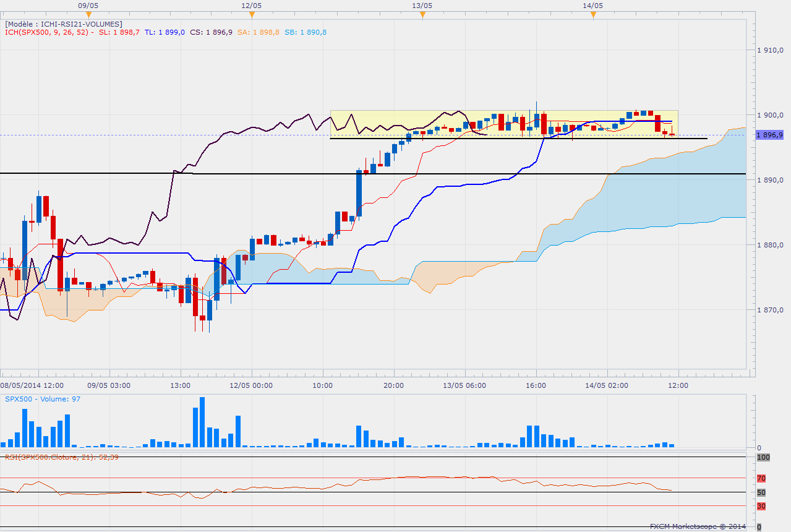Click the SPX500 - Volume indicator label
Screen dimensions: 791x532
coord(43,399)
